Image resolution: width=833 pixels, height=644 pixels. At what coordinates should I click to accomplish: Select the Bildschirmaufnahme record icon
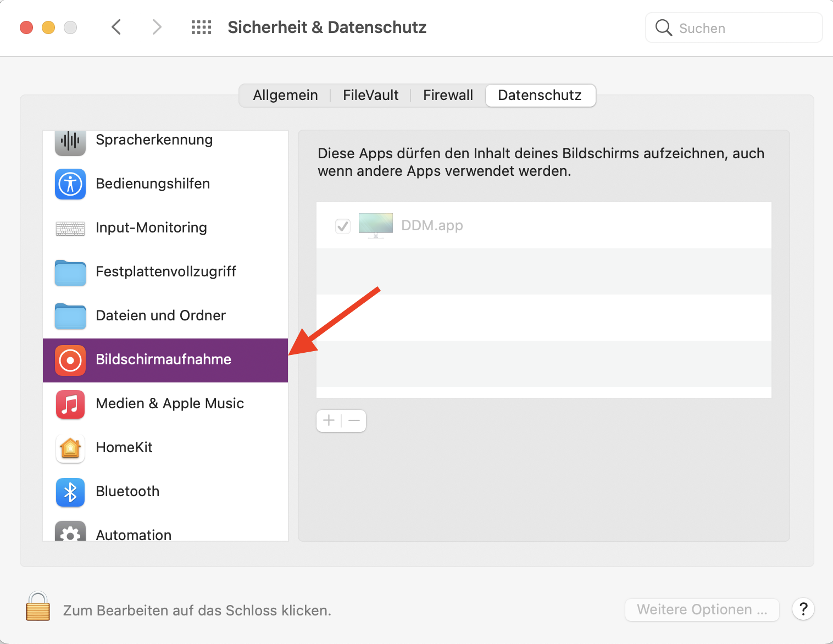click(70, 360)
